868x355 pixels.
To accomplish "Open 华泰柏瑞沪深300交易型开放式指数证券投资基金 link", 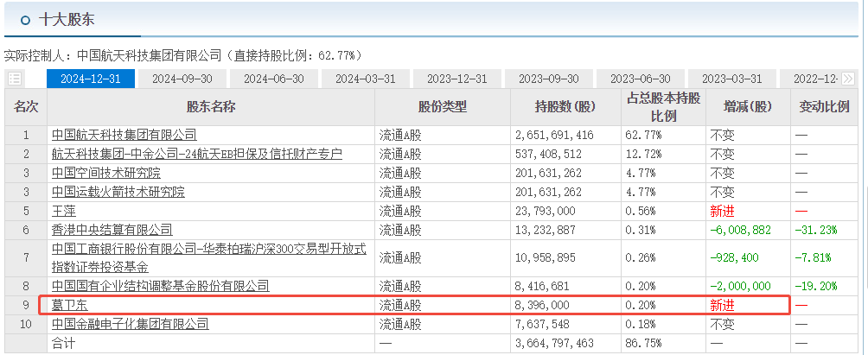I will pyautogui.click(x=208, y=257).
